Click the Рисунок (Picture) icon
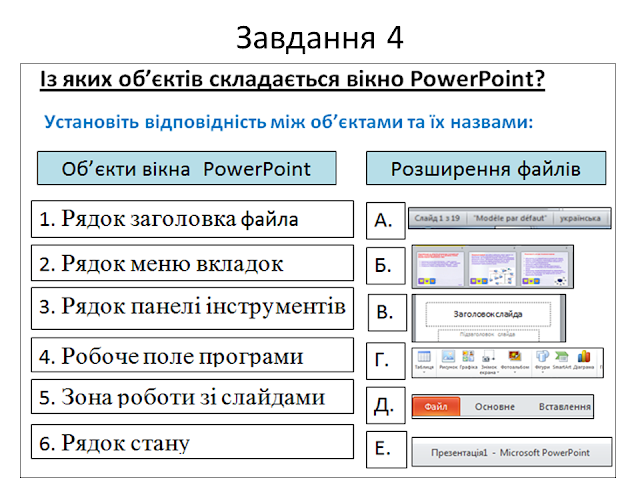This screenshot has height=480, width=640. 448,356
